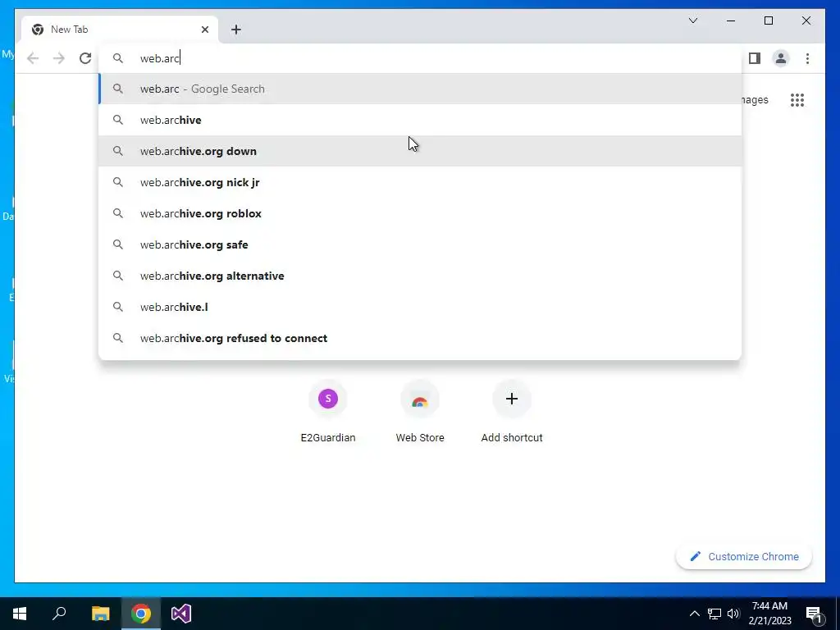Image resolution: width=840 pixels, height=630 pixels.
Task: Select the New Tab tab
Action: click(120, 30)
